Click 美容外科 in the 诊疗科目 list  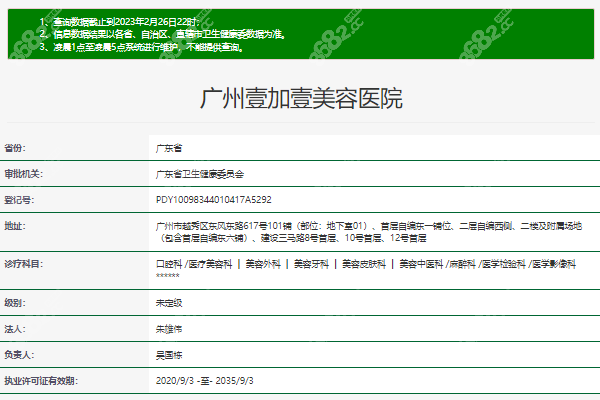pyautogui.click(x=263, y=264)
